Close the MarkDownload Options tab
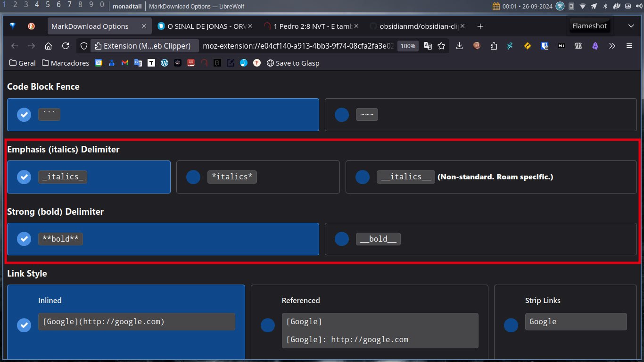 [x=144, y=26]
